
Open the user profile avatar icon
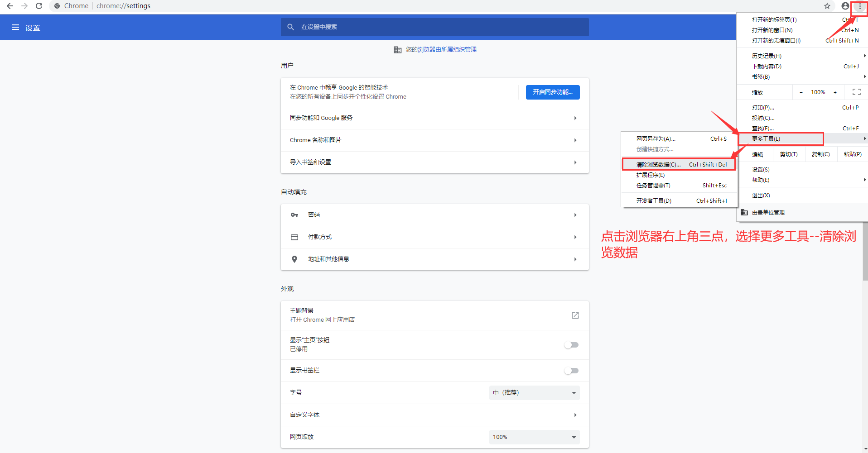(x=845, y=6)
